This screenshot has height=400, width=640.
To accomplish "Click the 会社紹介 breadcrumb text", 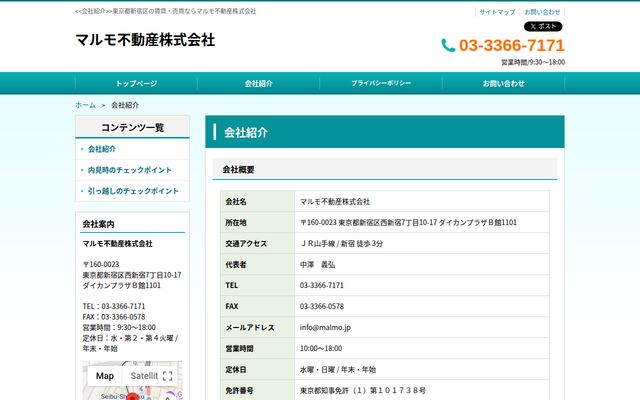I will click(x=125, y=105).
